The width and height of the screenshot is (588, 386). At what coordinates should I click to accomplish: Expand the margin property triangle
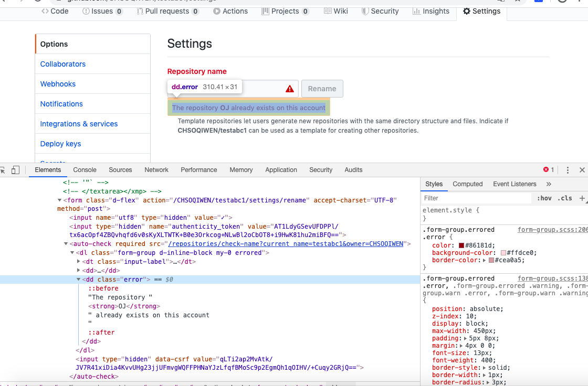click(x=462, y=346)
